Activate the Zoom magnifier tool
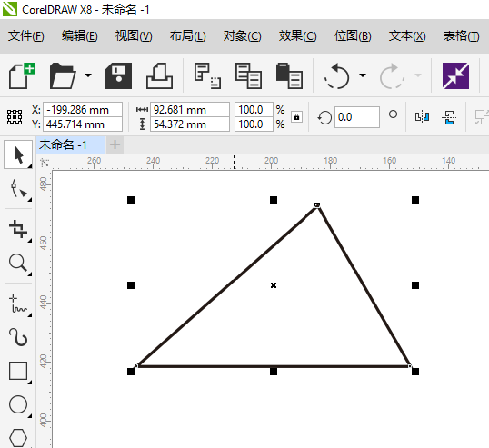This screenshot has height=448, width=489. click(18, 263)
